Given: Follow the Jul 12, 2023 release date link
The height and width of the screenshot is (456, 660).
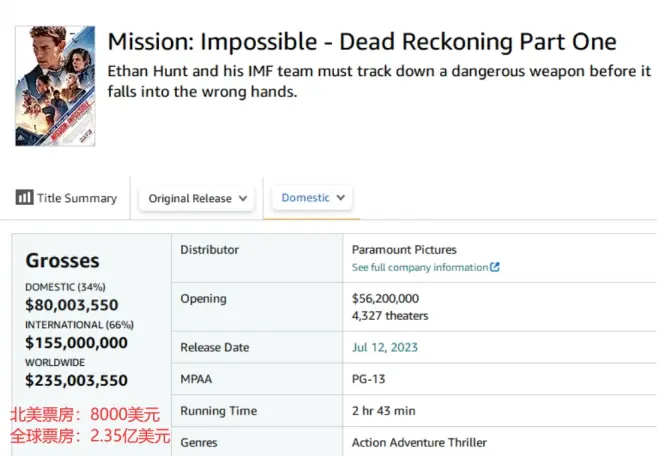Looking at the screenshot, I should pyautogui.click(x=385, y=347).
